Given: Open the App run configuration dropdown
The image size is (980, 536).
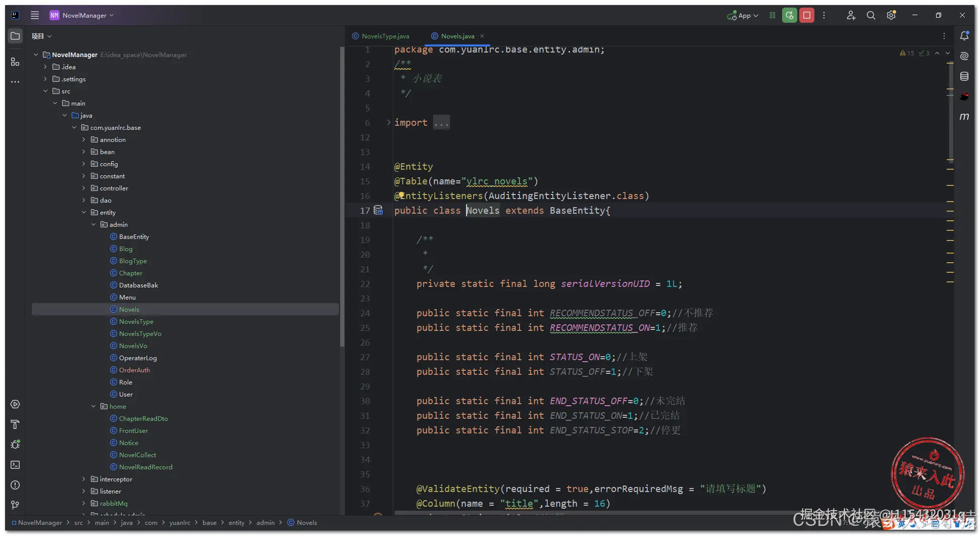Looking at the screenshot, I should (x=743, y=15).
